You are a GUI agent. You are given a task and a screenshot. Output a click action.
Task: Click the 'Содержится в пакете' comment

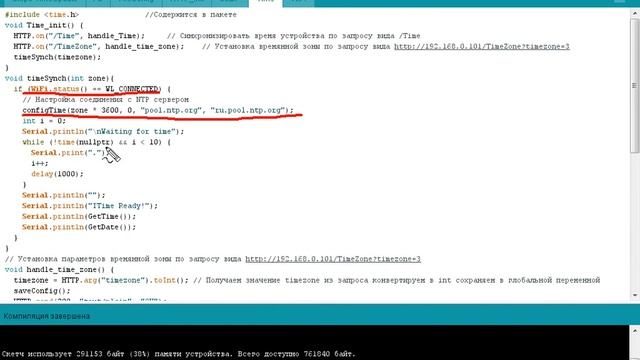pyautogui.click(x=191, y=15)
